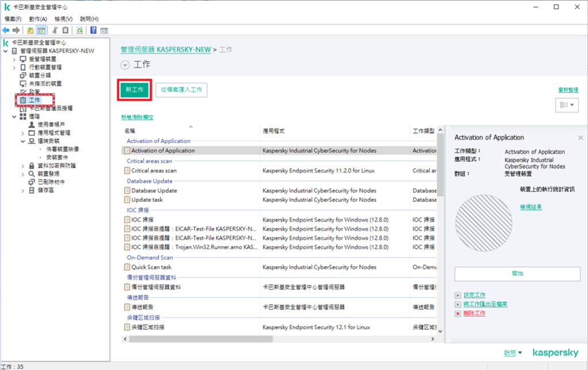Click the red delete icon beside 刪除工作
The height and width of the screenshot is (370, 588).
pyautogui.click(x=458, y=314)
